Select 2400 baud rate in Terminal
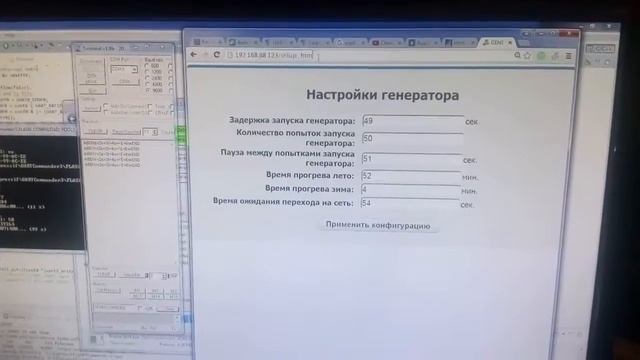The image size is (640, 360). 147,78
